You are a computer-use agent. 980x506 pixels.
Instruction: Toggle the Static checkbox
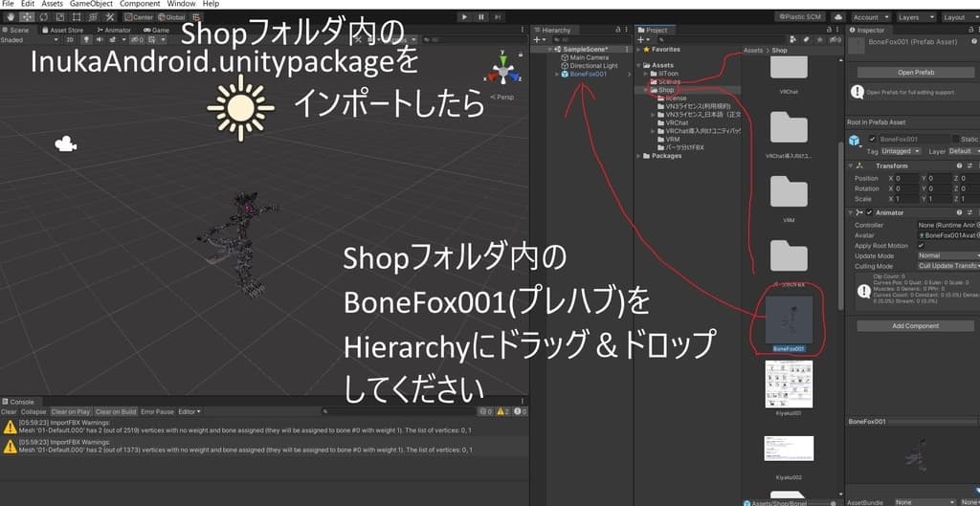point(956,139)
